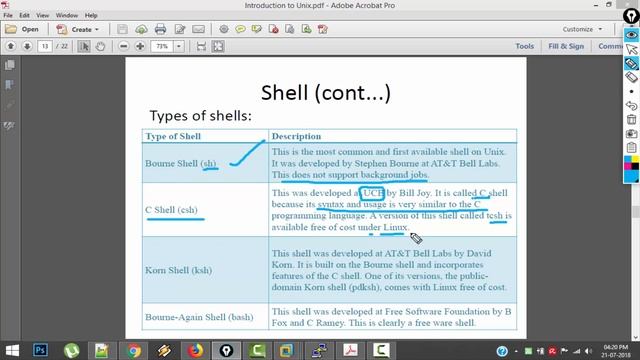Open the View menu
Image resolution: width=640 pixels, height=360 pixels.
click(42, 15)
